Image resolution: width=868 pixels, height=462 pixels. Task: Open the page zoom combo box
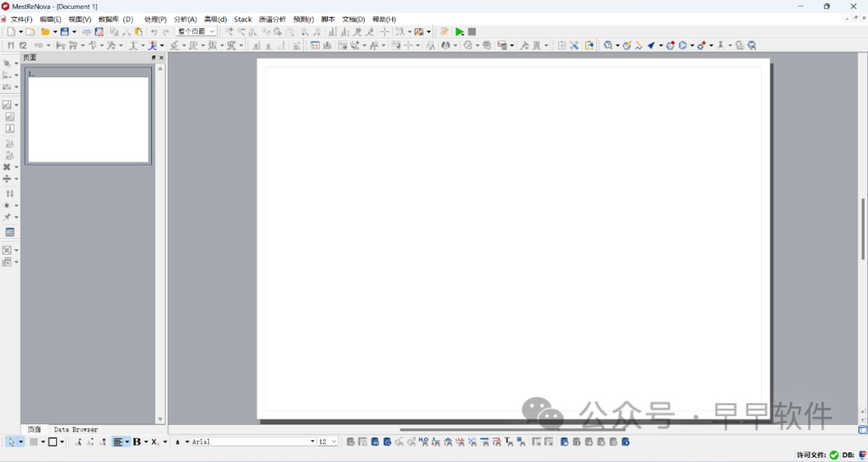[196, 32]
